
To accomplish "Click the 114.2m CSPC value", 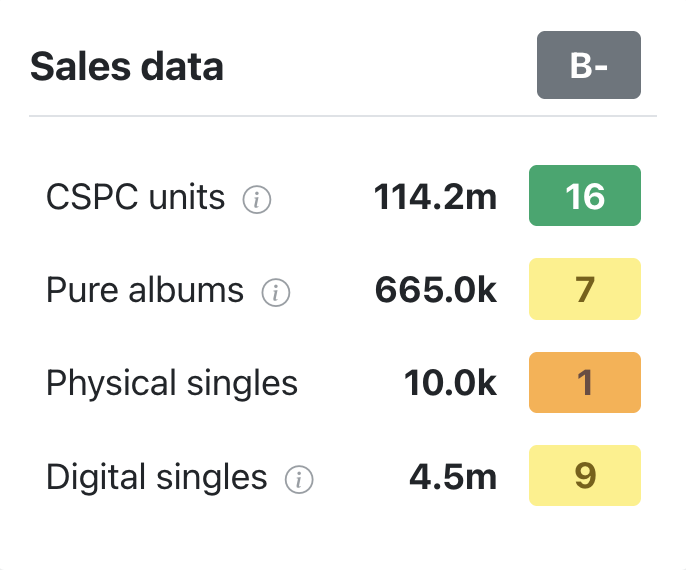I will pos(435,197).
